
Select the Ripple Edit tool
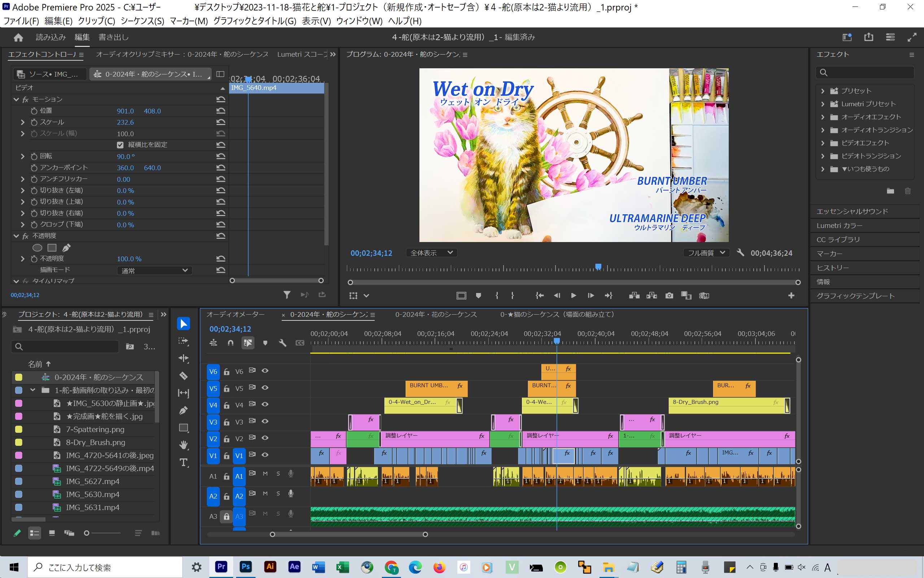point(184,358)
